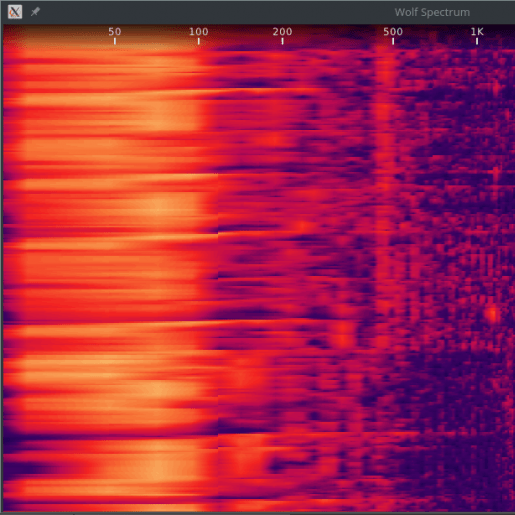The width and height of the screenshot is (515, 515).
Task: Click the tick mark under 50
Action: [115, 41]
